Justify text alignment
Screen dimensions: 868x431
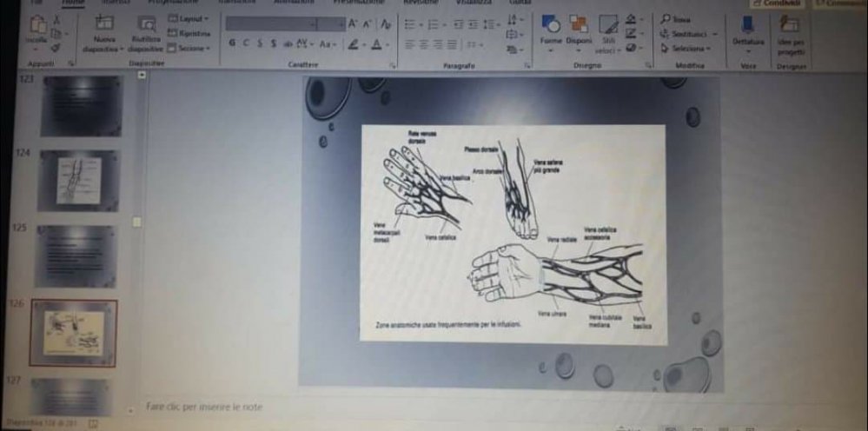click(453, 45)
